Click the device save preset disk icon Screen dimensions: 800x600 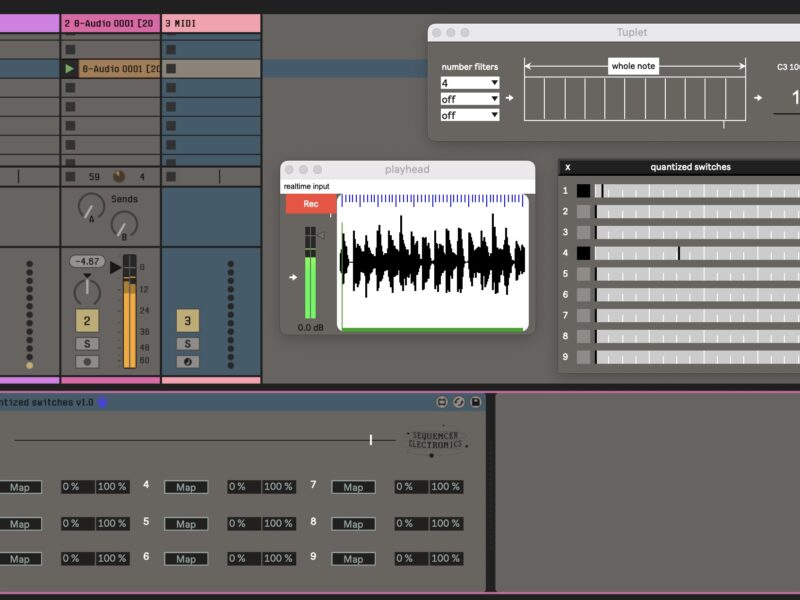[476, 402]
